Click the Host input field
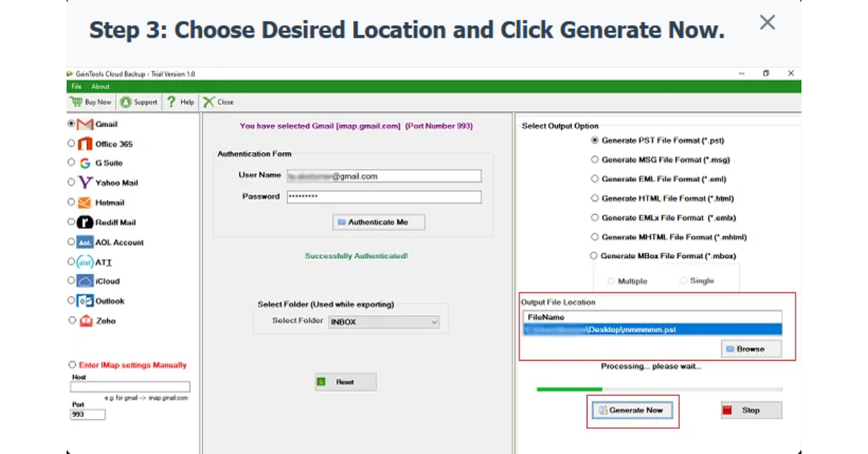Viewport: 868px width, 454px height. click(x=130, y=387)
